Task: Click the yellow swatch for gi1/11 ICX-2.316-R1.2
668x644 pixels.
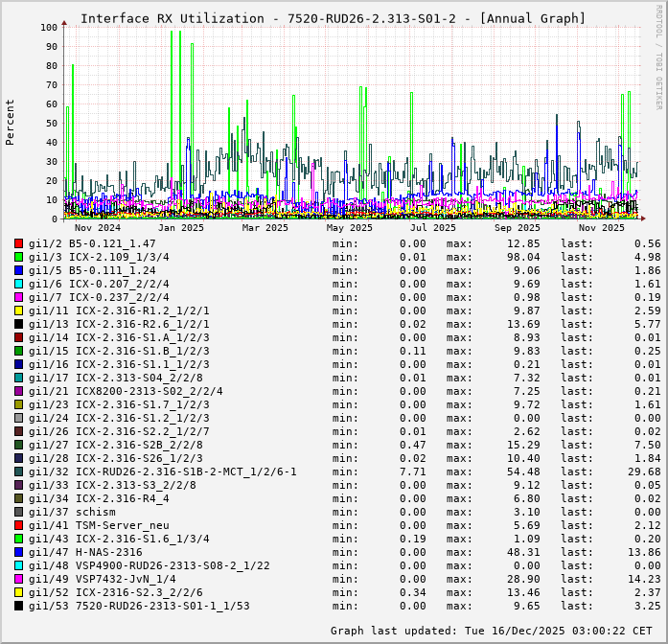Action: 18,310
